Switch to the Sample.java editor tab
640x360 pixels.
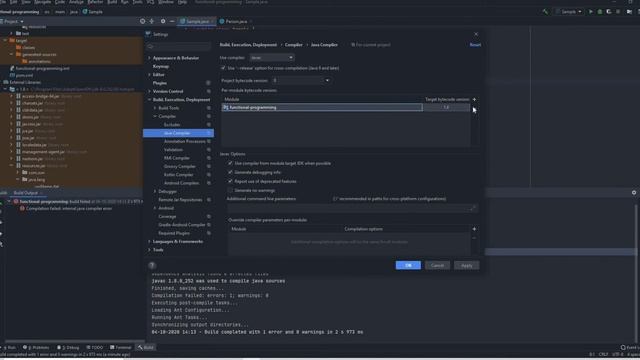197,21
